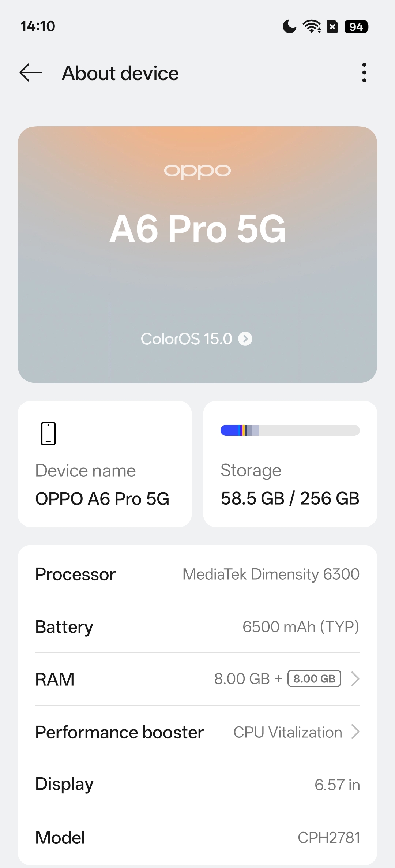This screenshot has width=395, height=868.
Task: Tap the Display row
Action: [197, 785]
